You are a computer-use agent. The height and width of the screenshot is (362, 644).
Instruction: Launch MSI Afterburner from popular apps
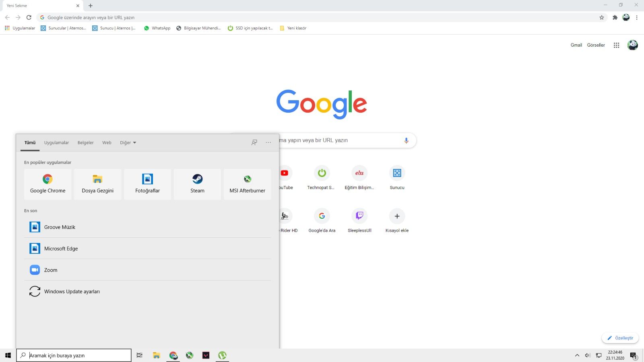247,184
